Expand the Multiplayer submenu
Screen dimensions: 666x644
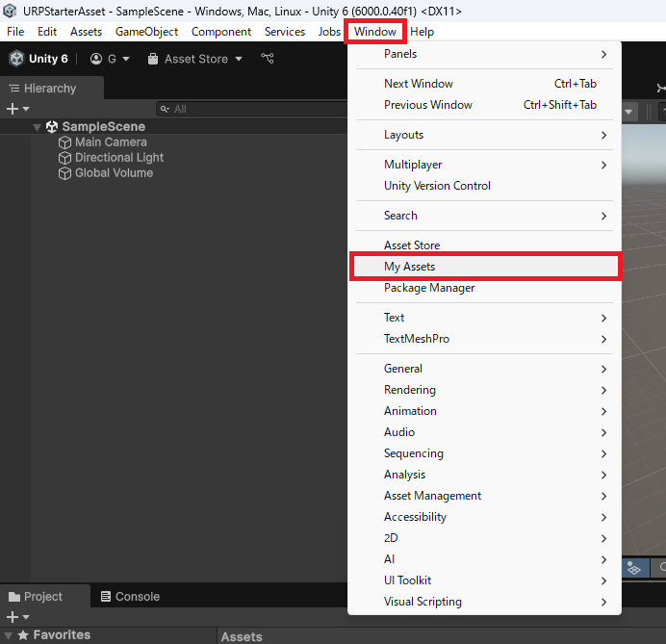tap(484, 165)
